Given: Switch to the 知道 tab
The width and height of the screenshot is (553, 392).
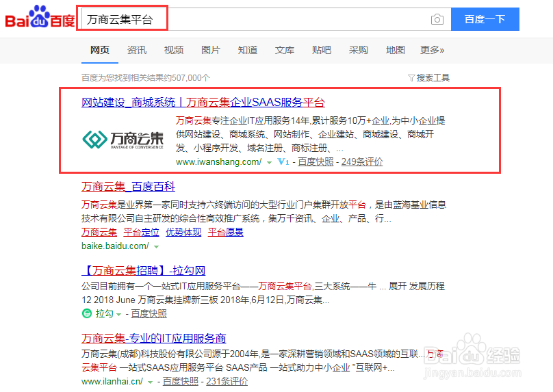Looking at the screenshot, I should coord(248,50).
